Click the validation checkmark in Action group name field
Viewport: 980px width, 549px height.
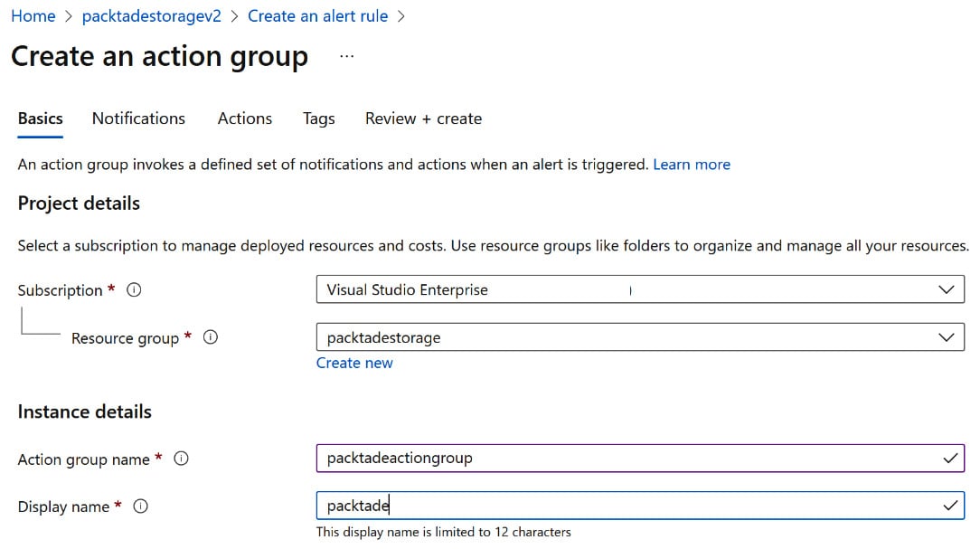point(949,459)
